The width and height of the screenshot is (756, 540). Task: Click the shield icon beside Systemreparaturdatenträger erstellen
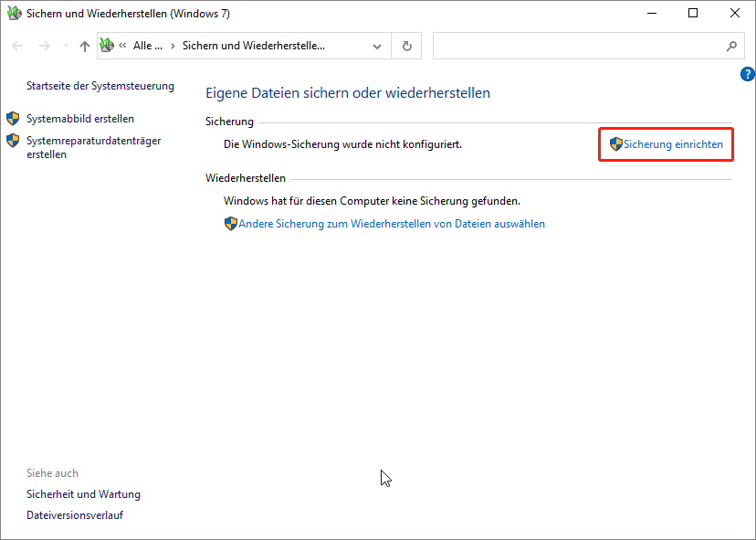point(13,141)
